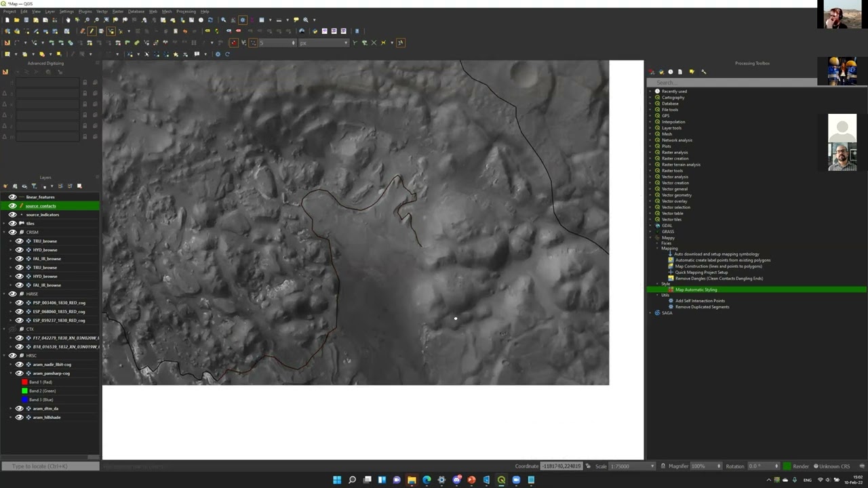
Task: Hide the linear_features layer
Action: (12, 197)
